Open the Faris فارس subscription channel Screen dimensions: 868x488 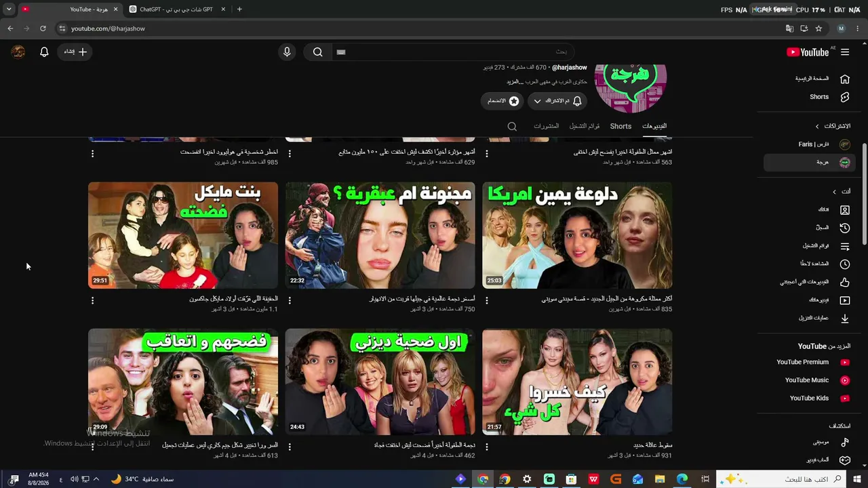coord(809,144)
